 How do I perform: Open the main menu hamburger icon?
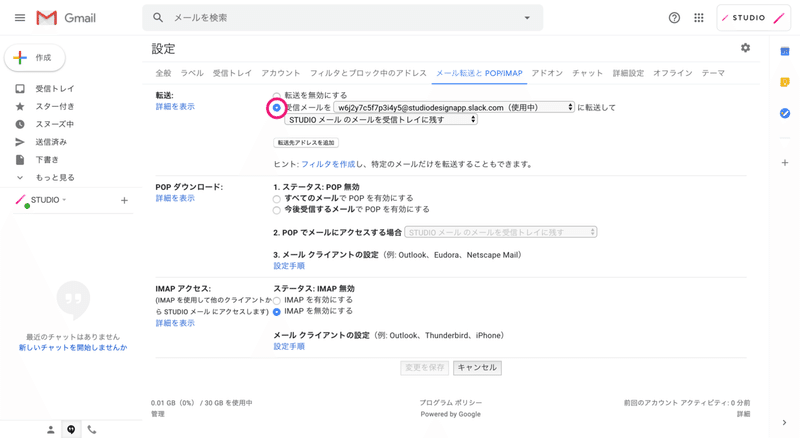point(20,18)
